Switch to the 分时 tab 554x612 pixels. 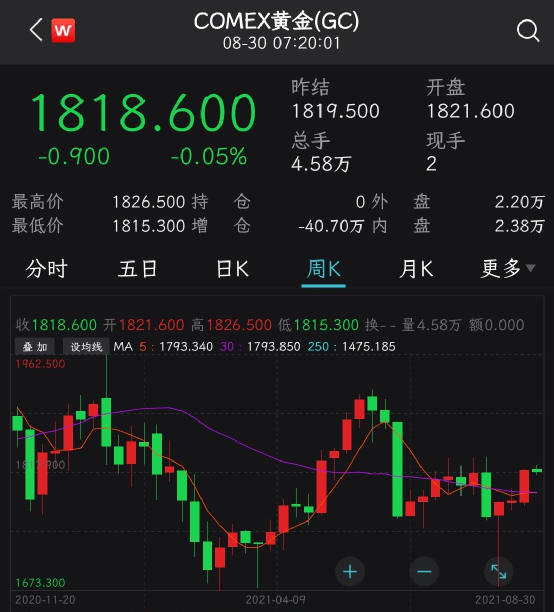46,269
